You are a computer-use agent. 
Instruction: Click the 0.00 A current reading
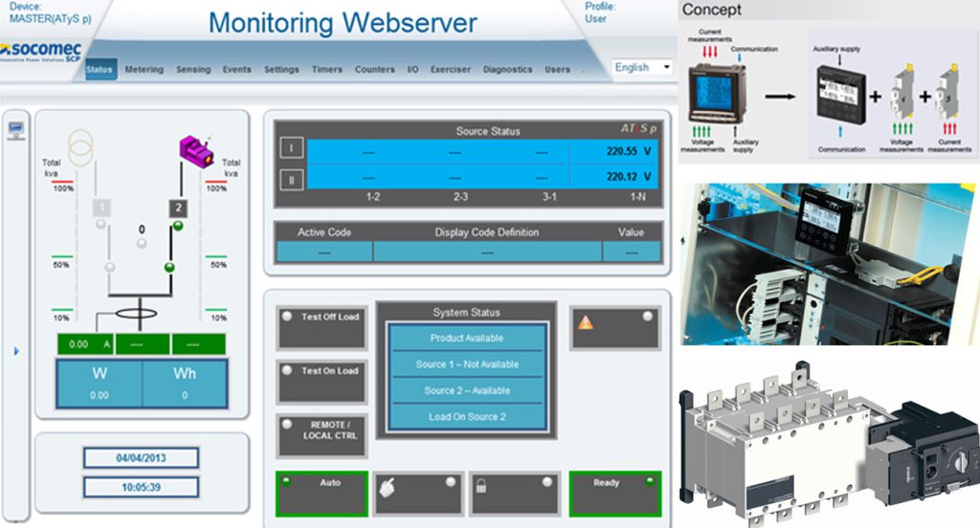85,344
